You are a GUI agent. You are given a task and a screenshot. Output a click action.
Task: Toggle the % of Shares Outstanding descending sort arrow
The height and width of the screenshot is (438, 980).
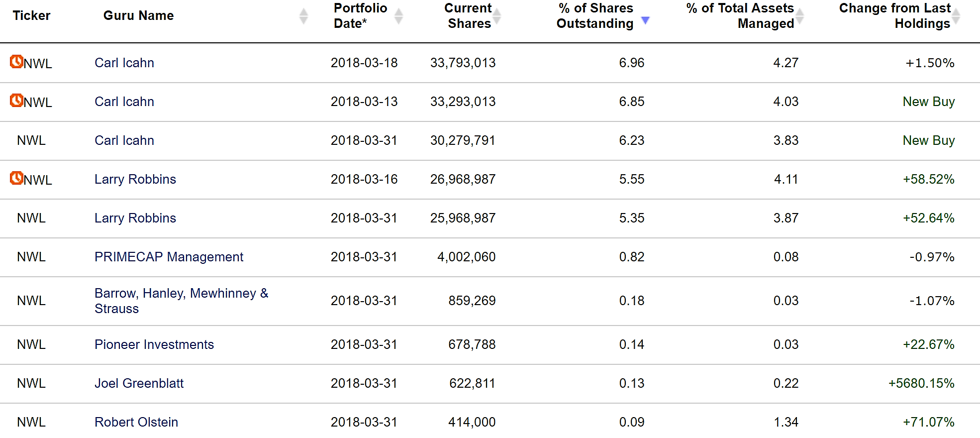(x=645, y=20)
